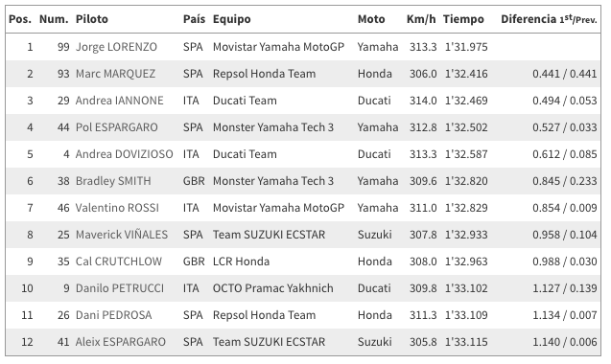Click the Piloto column header
The height and width of the screenshot is (364, 611).
[x=91, y=19]
